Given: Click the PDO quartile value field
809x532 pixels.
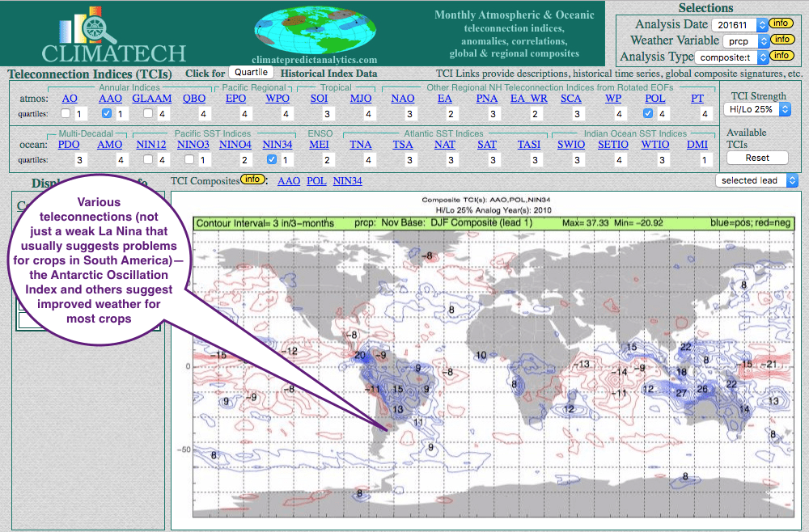Looking at the screenshot, I should (x=79, y=160).
